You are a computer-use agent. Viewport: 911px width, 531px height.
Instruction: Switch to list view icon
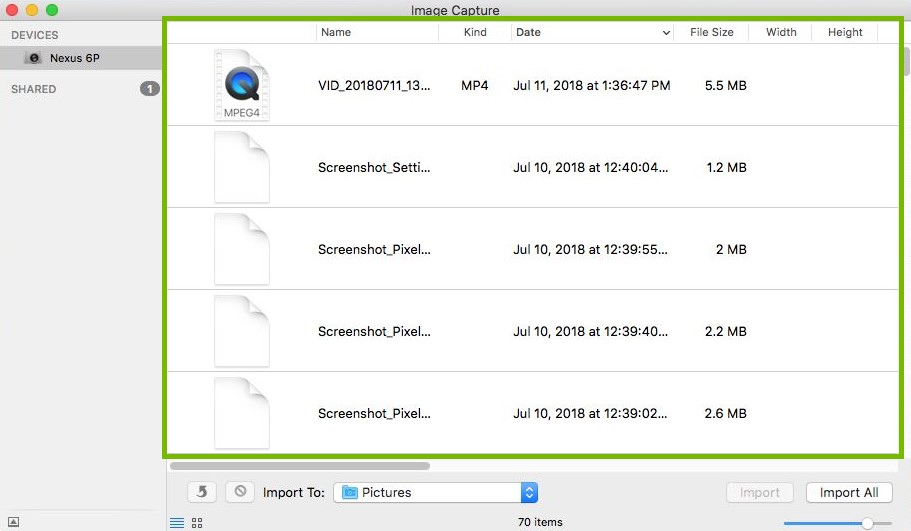(x=177, y=523)
